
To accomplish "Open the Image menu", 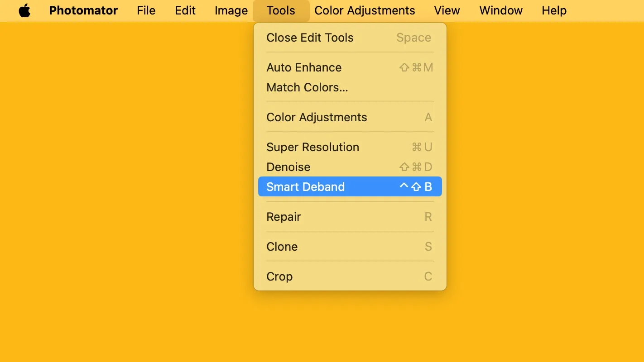I will (231, 10).
